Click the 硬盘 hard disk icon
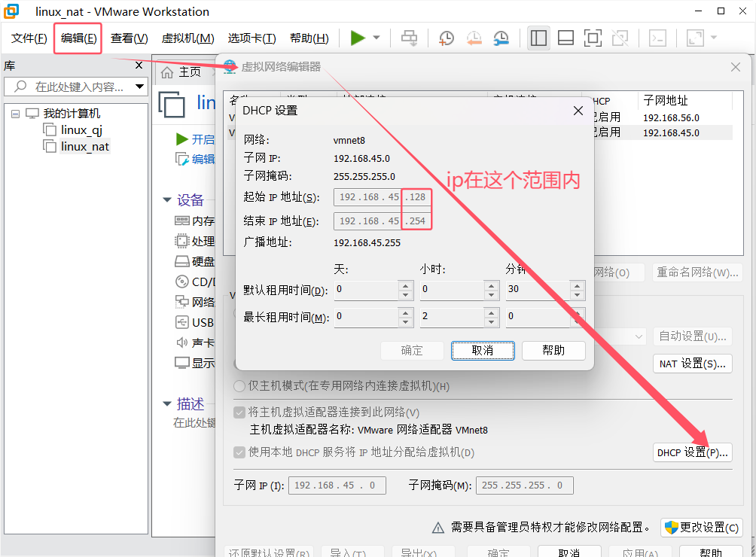The height and width of the screenshot is (557, 756). (x=181, y=262)
